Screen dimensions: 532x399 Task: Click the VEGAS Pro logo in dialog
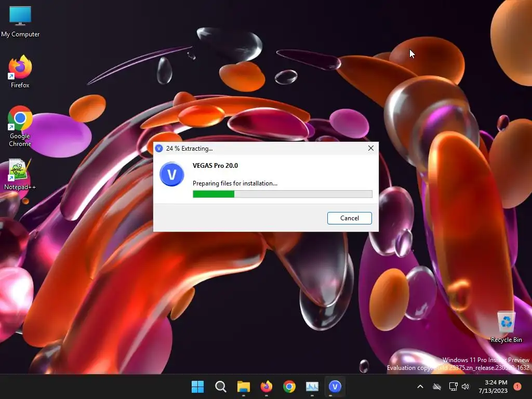[x=171, y=175]
